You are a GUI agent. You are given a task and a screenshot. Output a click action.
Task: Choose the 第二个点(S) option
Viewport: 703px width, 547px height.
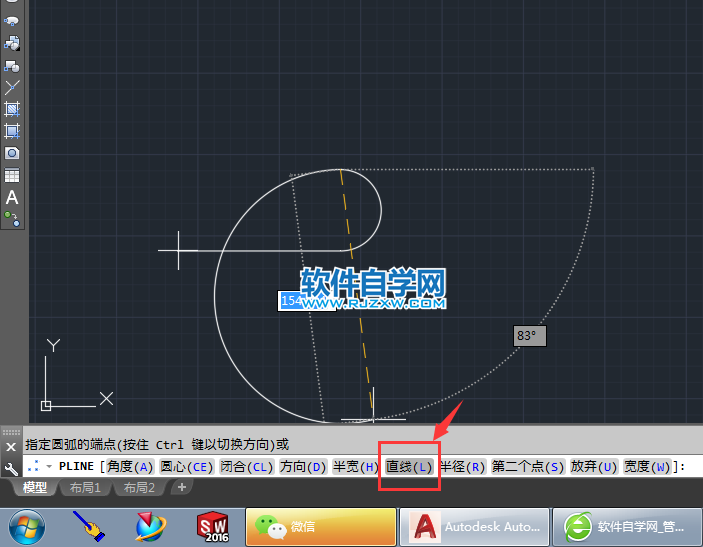click(x=528, y=467)
